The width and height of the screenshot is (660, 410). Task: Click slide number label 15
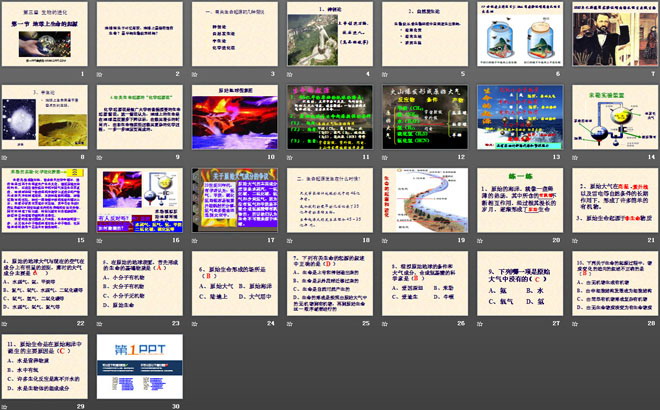click(80, 240)
